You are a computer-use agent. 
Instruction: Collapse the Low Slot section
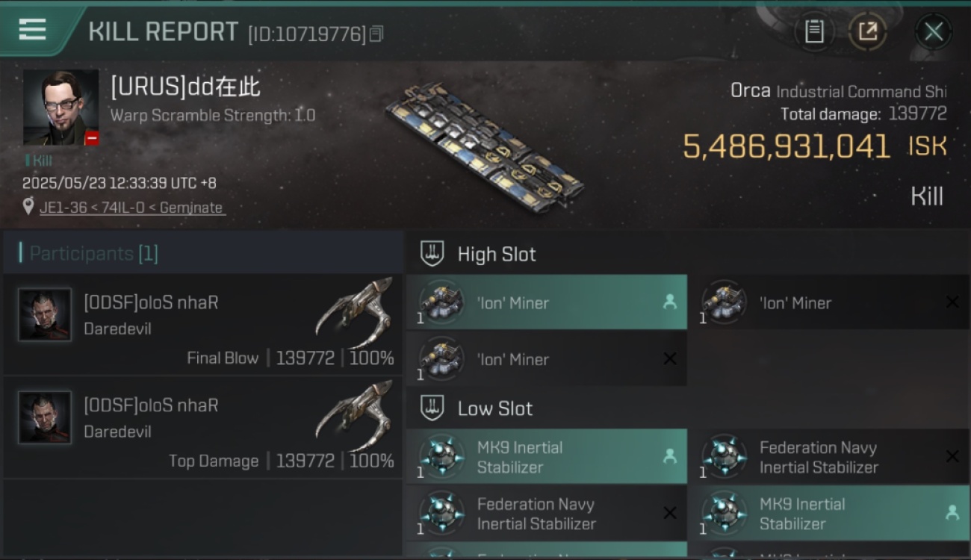click(432, 408)
